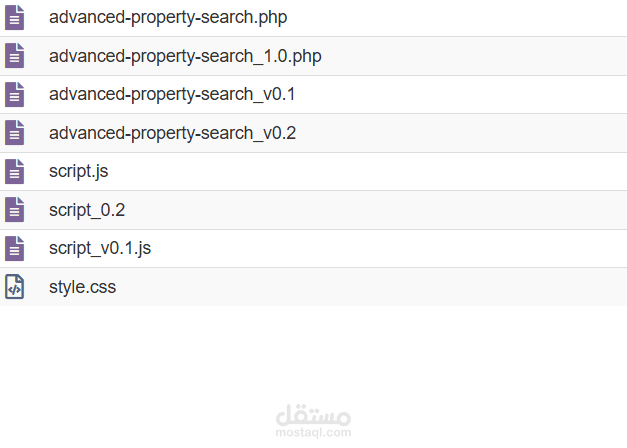This screenshot has height=448, width=627.
Task: Click the file icon beside script.js
Action: pos(14,171)
